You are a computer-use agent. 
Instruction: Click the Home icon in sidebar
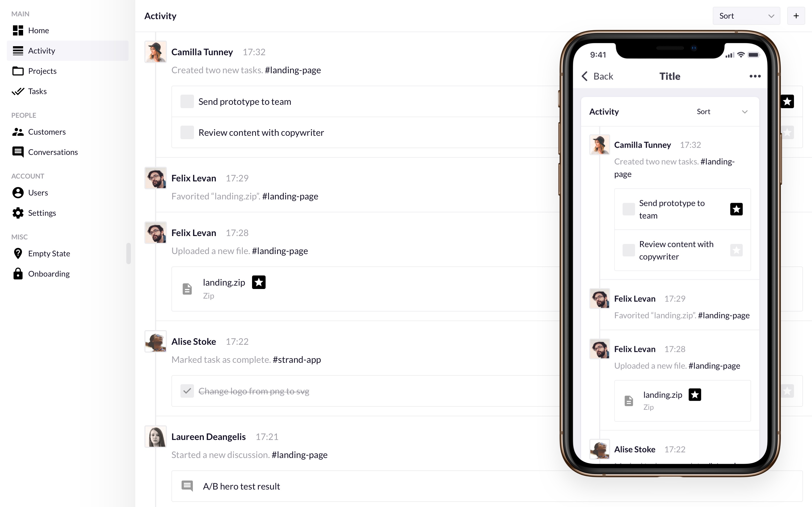tap(19, 30)
